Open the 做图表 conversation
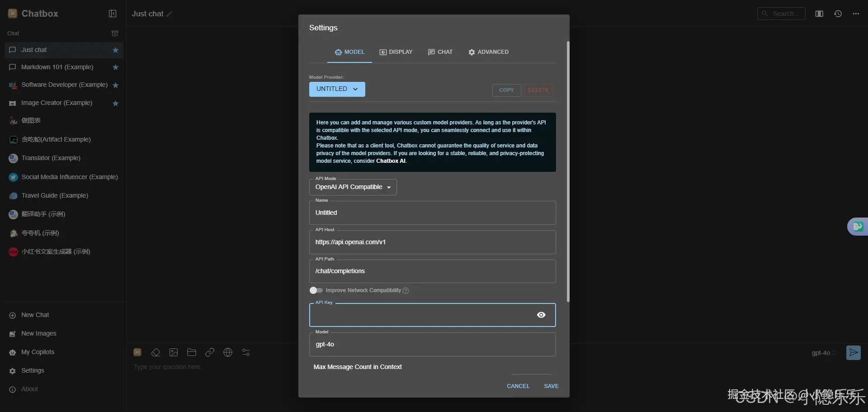 tap(64, 120)
